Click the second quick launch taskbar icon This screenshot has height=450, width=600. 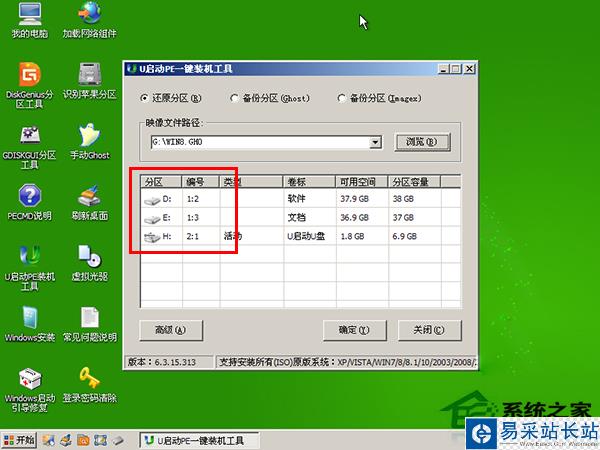[66, 440]
